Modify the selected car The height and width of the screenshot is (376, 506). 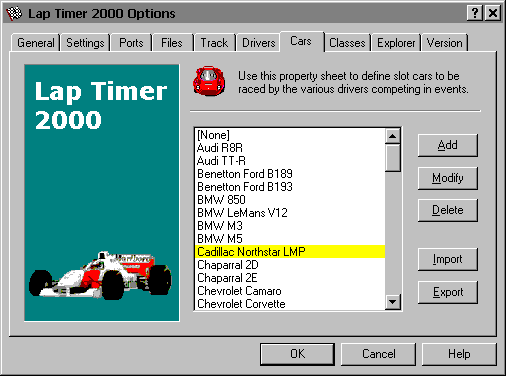click(448, 178)
